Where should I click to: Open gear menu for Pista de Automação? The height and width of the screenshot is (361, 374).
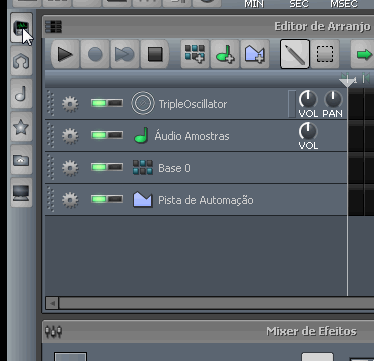(x=70, y=200)
